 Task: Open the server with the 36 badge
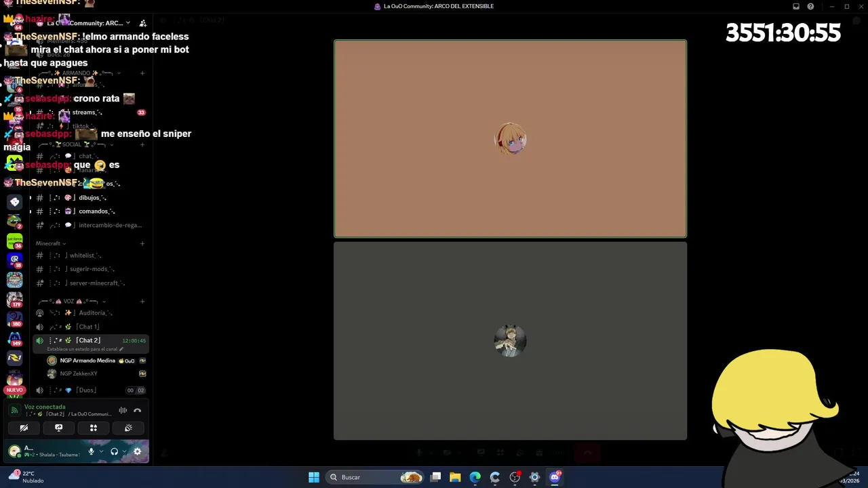[x=14, y=241]
